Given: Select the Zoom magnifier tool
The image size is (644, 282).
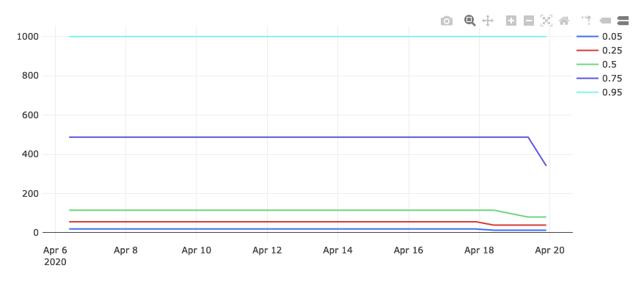Looking at the screenshot, I should pyautogui.click(x=470, y=21).
